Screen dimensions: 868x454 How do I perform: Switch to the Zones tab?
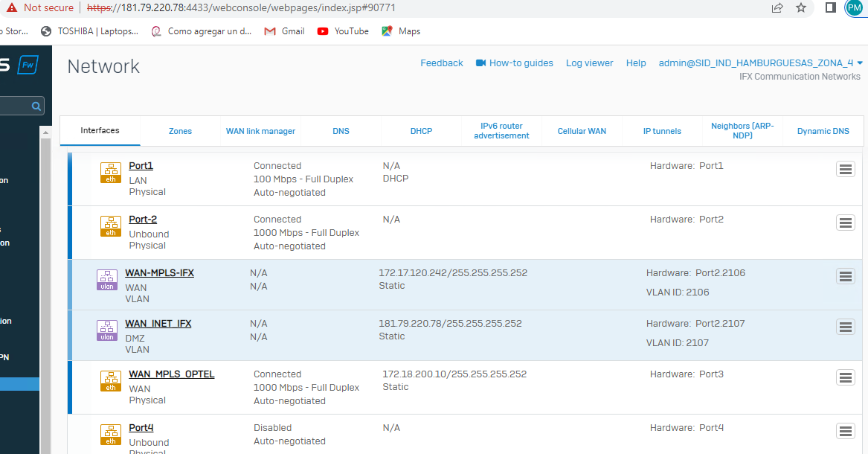(180, 131)
